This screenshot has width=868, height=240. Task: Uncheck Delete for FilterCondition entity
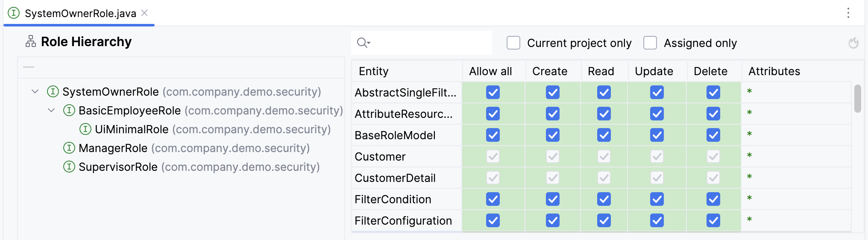click(713, 199)
